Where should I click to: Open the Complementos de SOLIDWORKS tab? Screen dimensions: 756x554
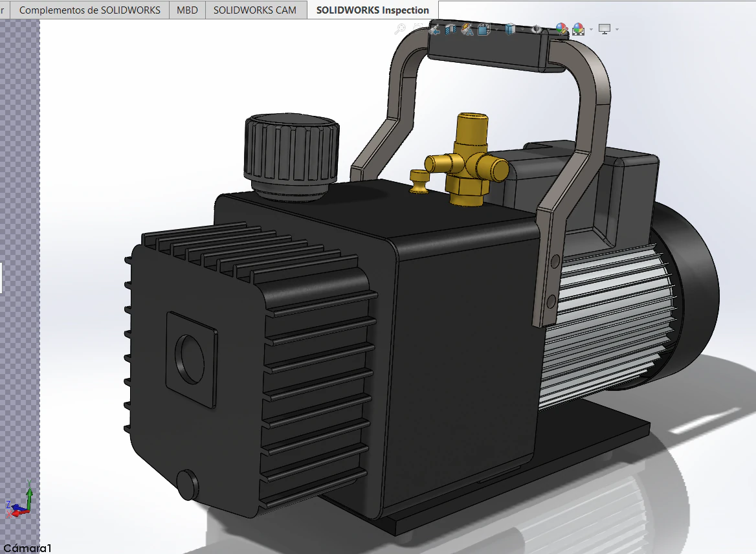pos(90,10)
